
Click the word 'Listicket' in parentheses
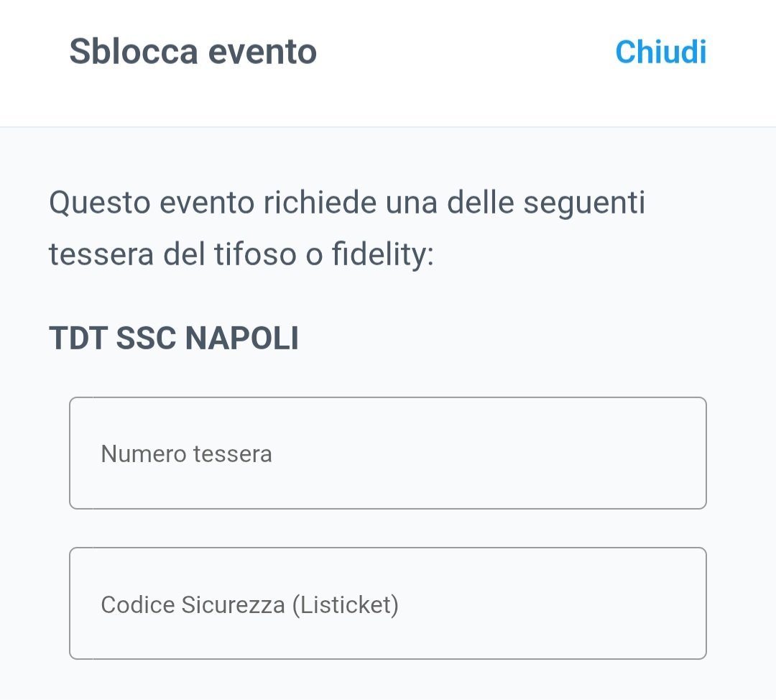pyautogui.click(x=345, y=604)
